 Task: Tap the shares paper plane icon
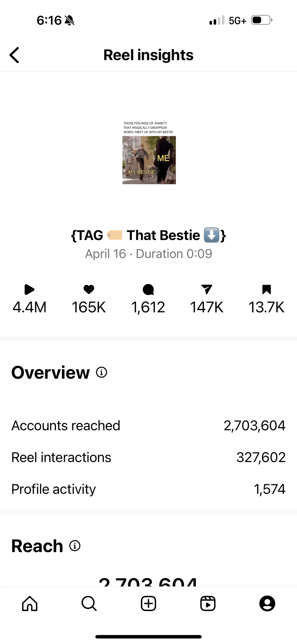[x=207, y=290]
